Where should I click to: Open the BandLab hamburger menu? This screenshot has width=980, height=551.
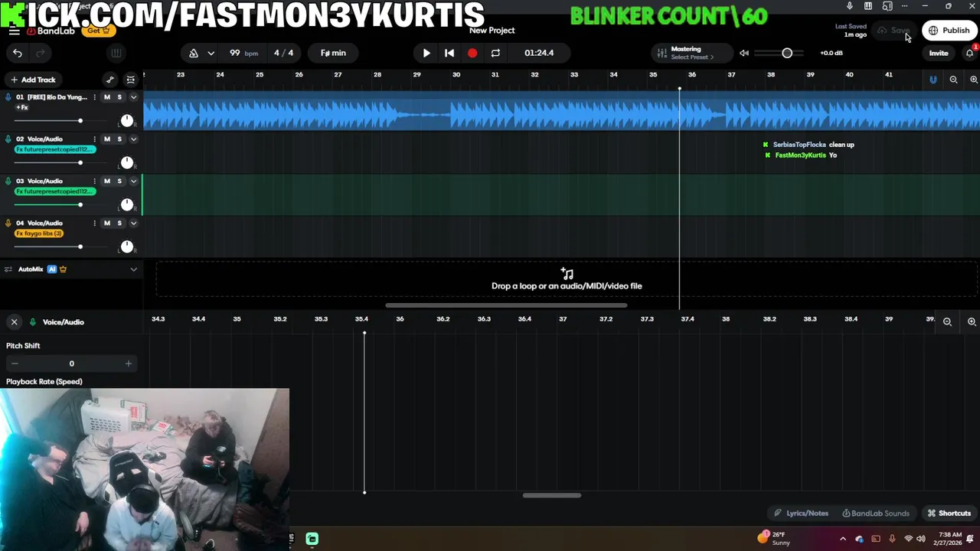(x=15, y=31)
